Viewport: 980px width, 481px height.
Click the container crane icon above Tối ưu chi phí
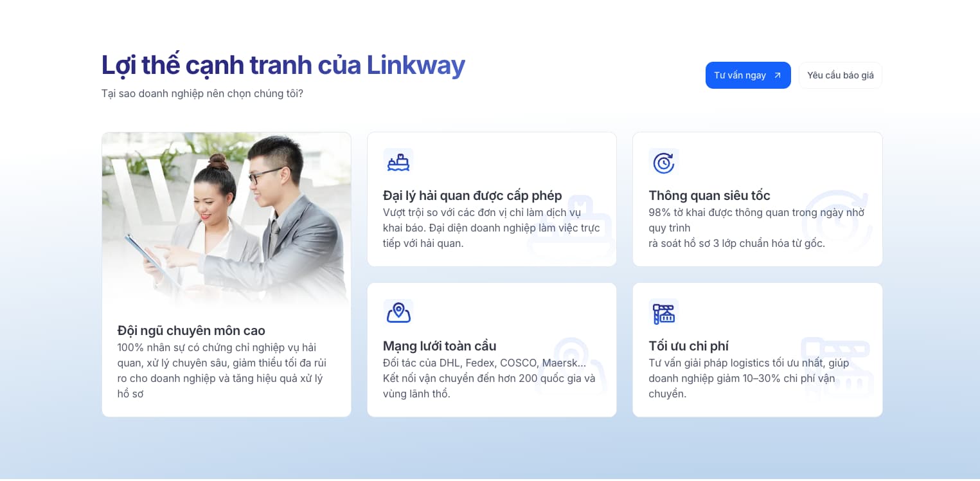[x=663, y=313]
